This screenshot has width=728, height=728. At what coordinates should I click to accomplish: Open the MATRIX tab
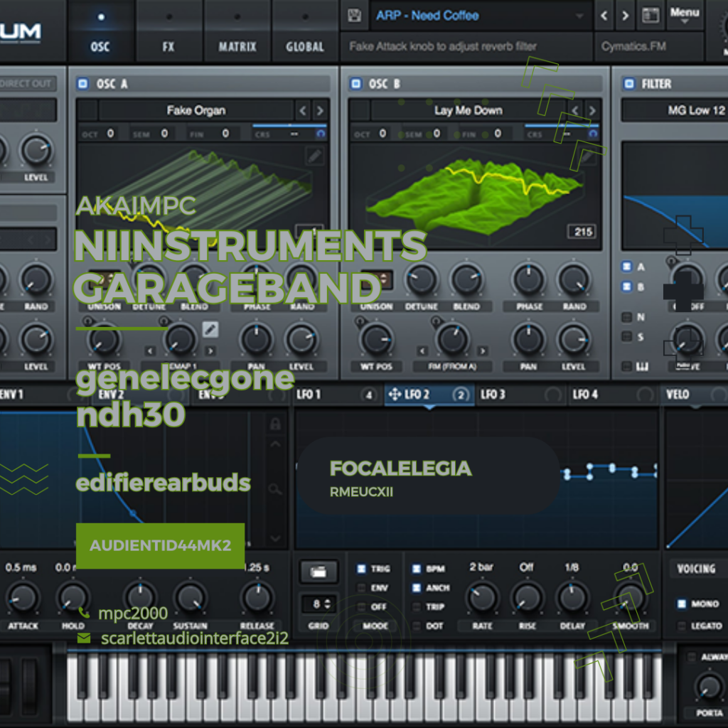pyautogui.click(x=237, y=31)
